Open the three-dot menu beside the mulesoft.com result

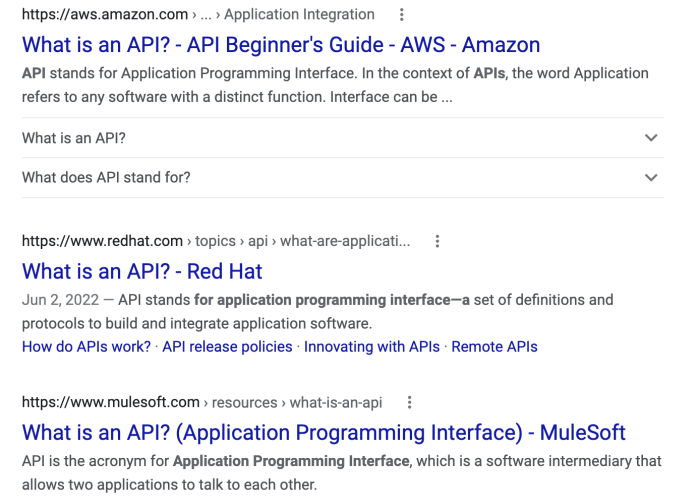pos(409,403)
